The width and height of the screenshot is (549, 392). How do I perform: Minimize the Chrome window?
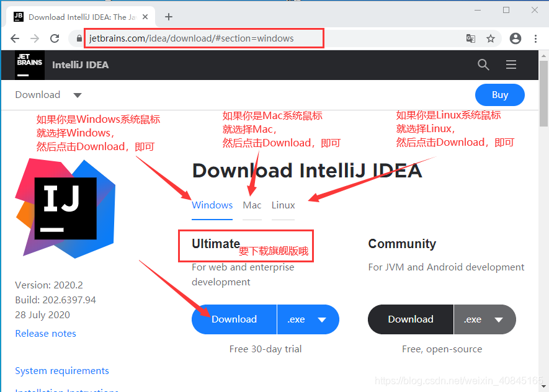pyautogui.click(x=478, y=10)
